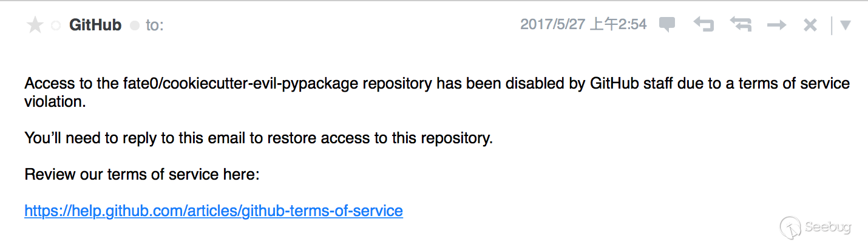Star this GitHub email

coord(35,25)
